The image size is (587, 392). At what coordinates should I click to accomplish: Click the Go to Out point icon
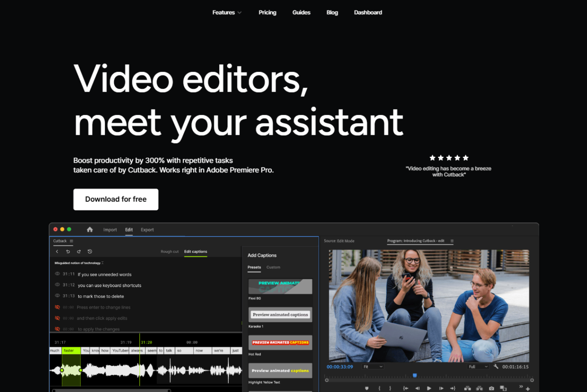click(x=453, y=388)
